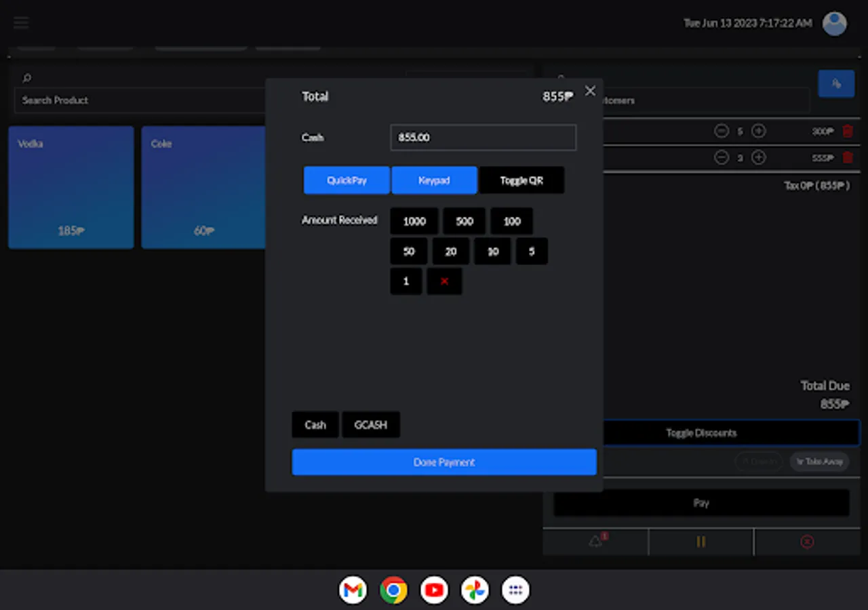Hold the order with the pause icon

pos(701,542)
